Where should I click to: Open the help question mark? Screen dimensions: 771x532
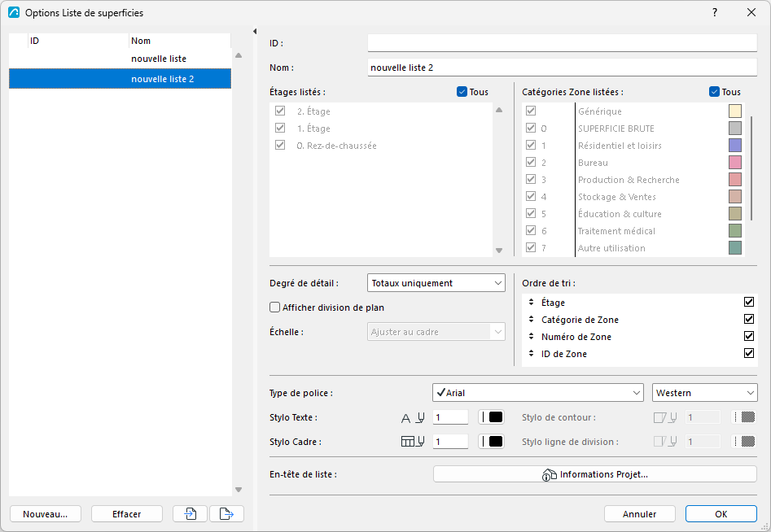715,12
